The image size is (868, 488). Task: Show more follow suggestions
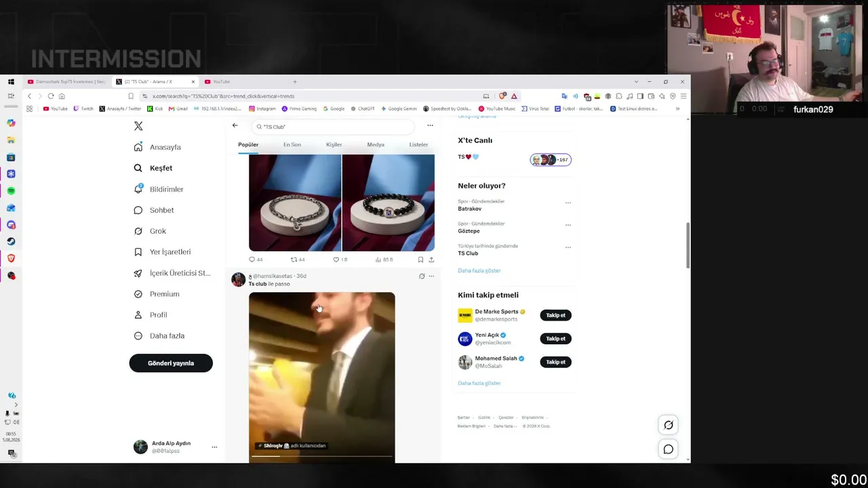[479, 384]
